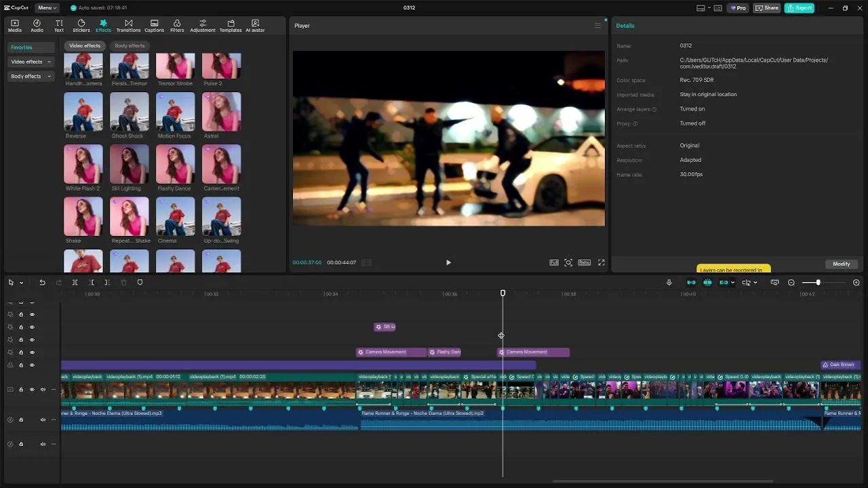Zoom out the timeline with minus icon

[x=791, y=283]
